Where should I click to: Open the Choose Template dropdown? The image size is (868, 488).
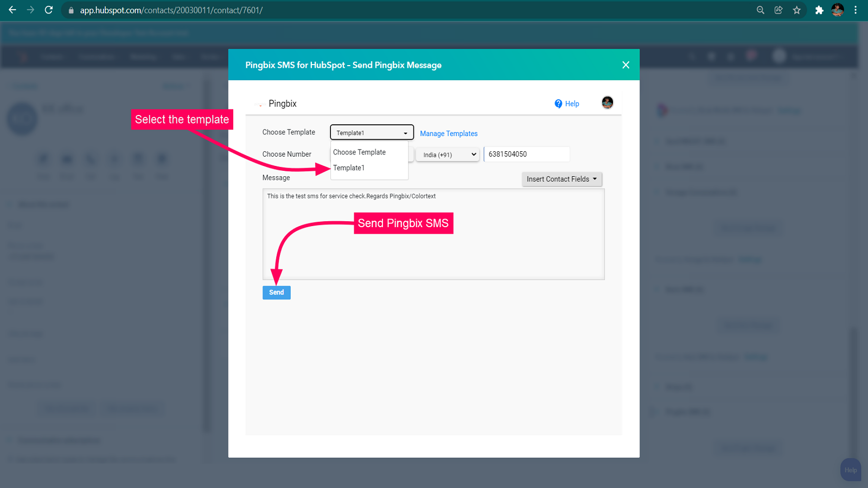(x=372, y=133)
